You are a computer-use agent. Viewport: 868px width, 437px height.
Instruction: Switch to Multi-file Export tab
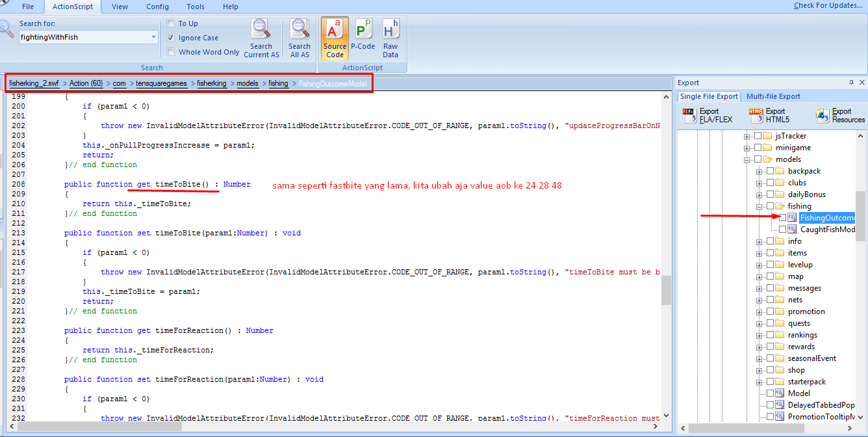click(773, 96)
